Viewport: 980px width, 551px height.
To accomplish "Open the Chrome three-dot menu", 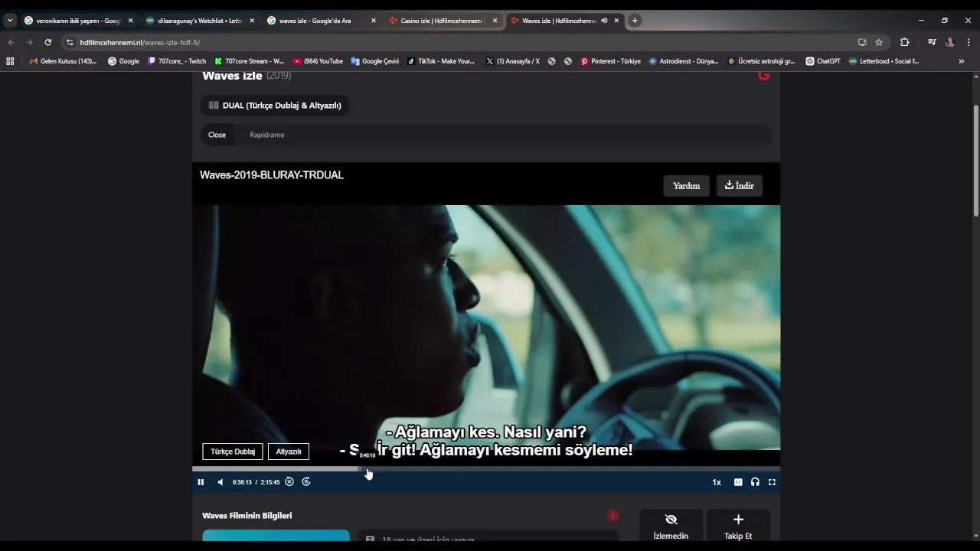I will [969, 42].
